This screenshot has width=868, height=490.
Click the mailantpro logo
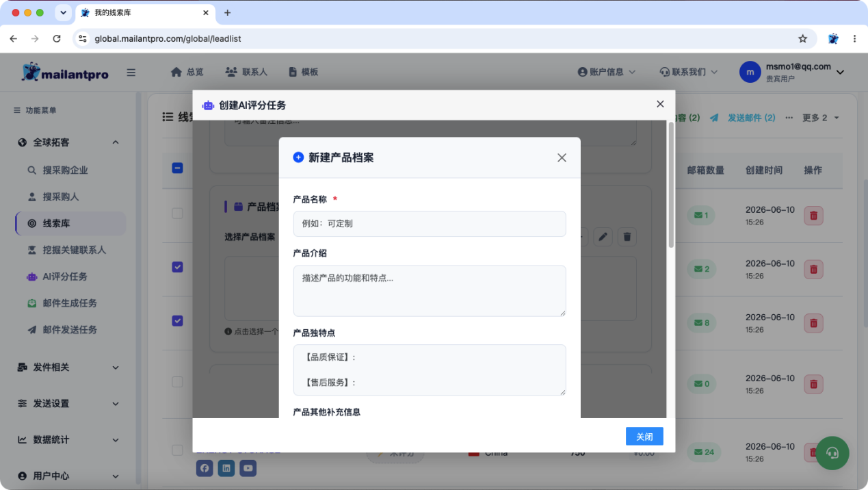click(65, 72)
